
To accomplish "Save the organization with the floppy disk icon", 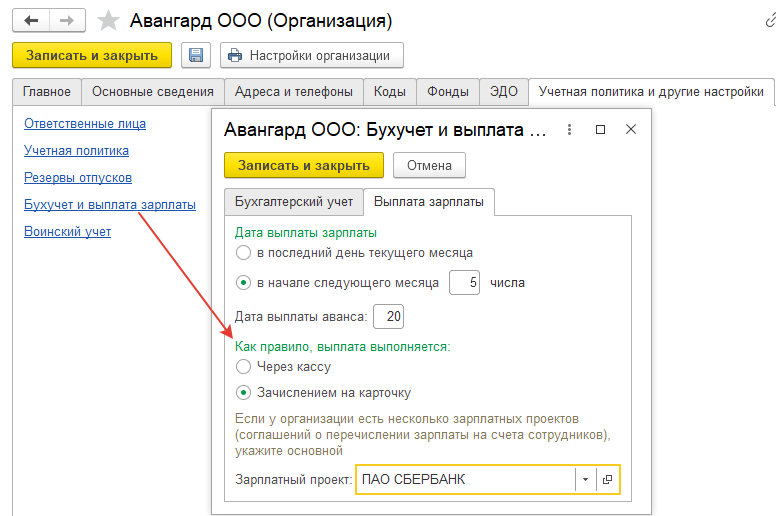I will pos(196,55).
